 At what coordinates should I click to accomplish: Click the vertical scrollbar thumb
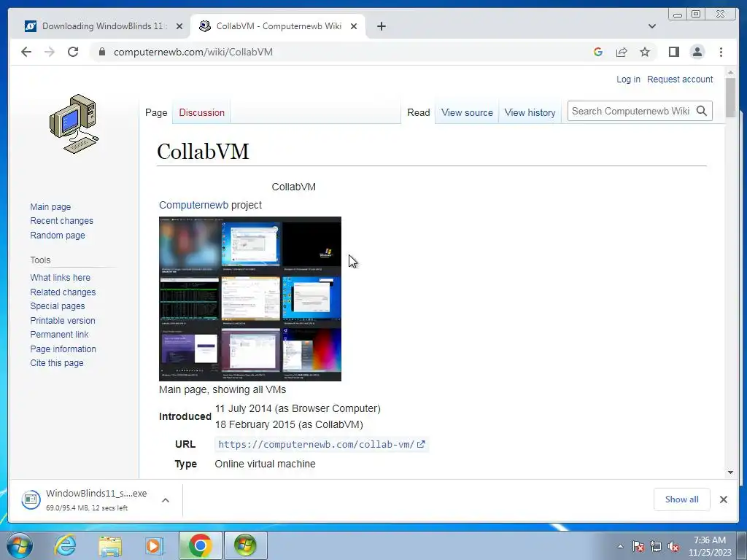(x=730, y=98)
